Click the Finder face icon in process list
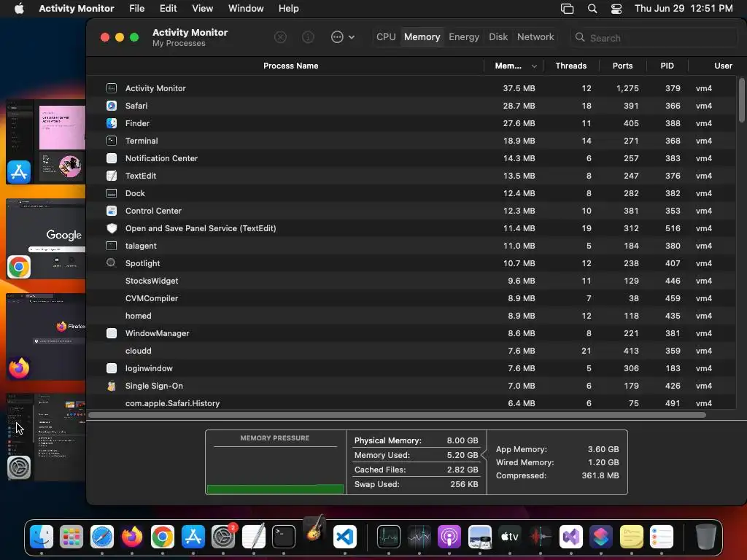This screenshot has height=560, width=747. tap(112, 123)
